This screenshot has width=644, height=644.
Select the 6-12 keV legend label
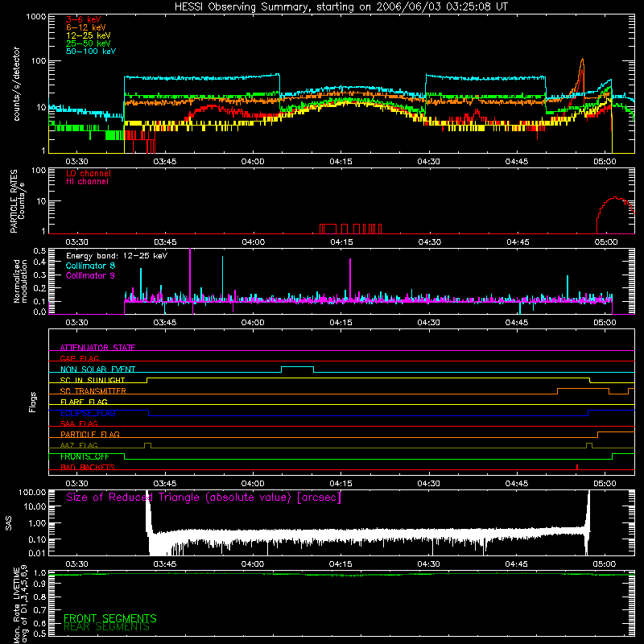click(86, 27)
